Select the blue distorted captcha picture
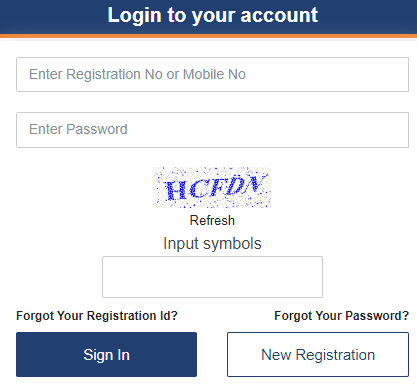417x389 pixels. click(212, 188)
